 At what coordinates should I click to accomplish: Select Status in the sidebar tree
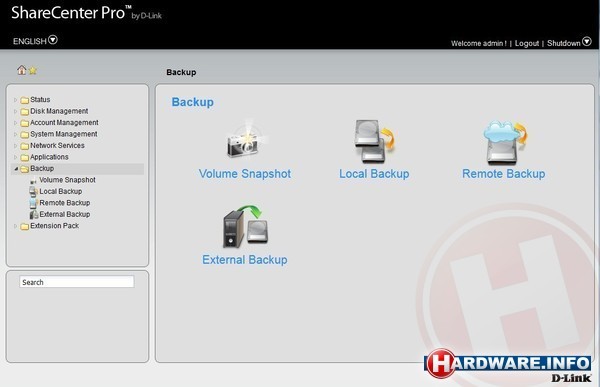tap(40, 100)
